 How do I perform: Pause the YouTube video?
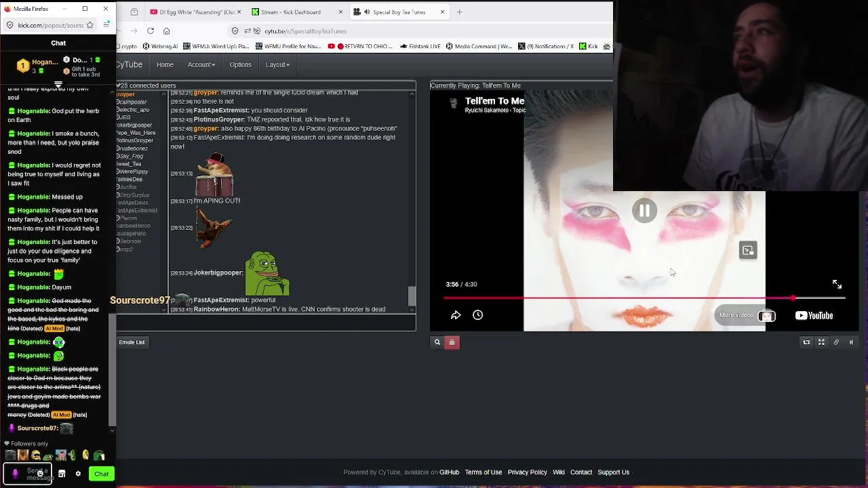[x=644, y=211]
